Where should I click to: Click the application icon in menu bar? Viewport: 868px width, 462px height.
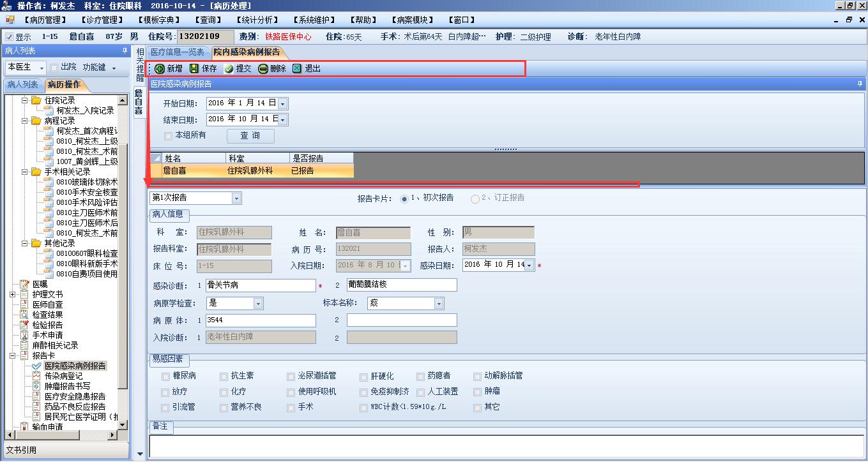tap(10, 20)
